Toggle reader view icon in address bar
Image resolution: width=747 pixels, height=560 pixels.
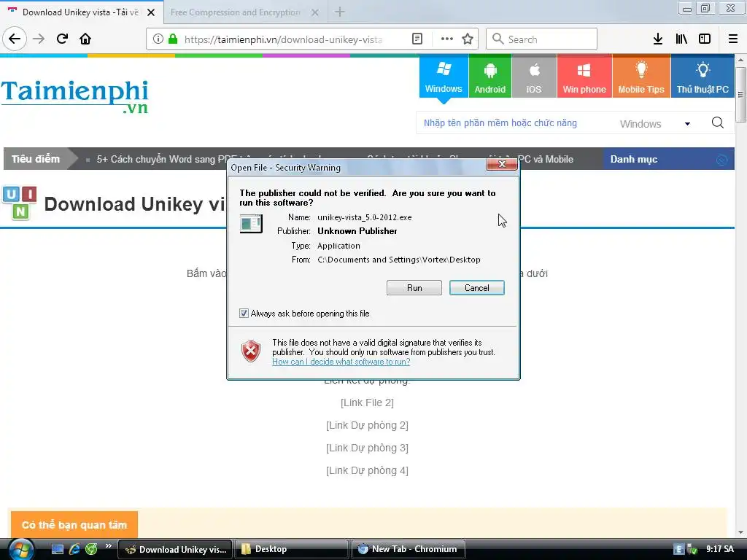click(417, 39)
